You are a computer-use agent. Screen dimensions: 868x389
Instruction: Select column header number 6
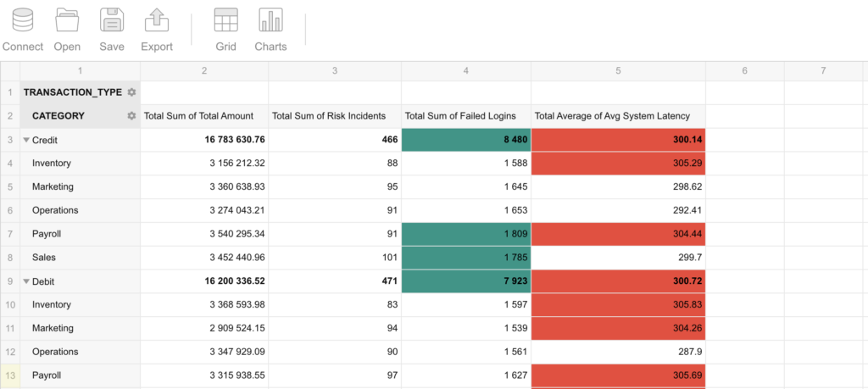(744, 71)
